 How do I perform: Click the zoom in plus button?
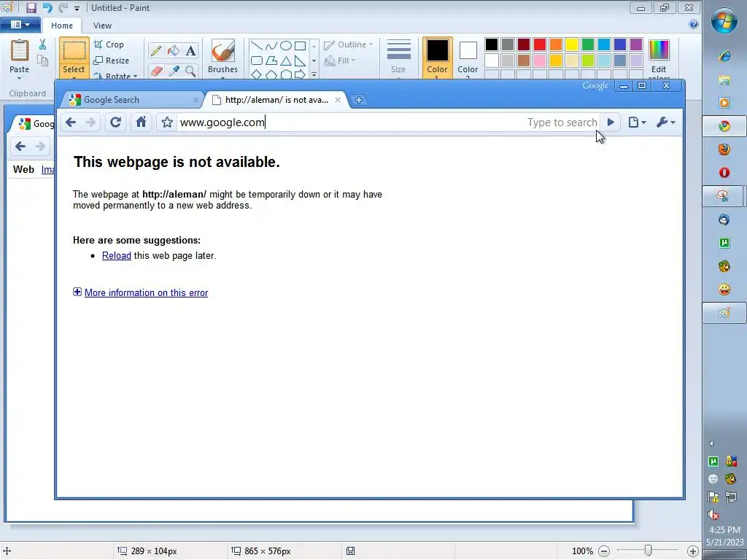(x=693, y=551)
